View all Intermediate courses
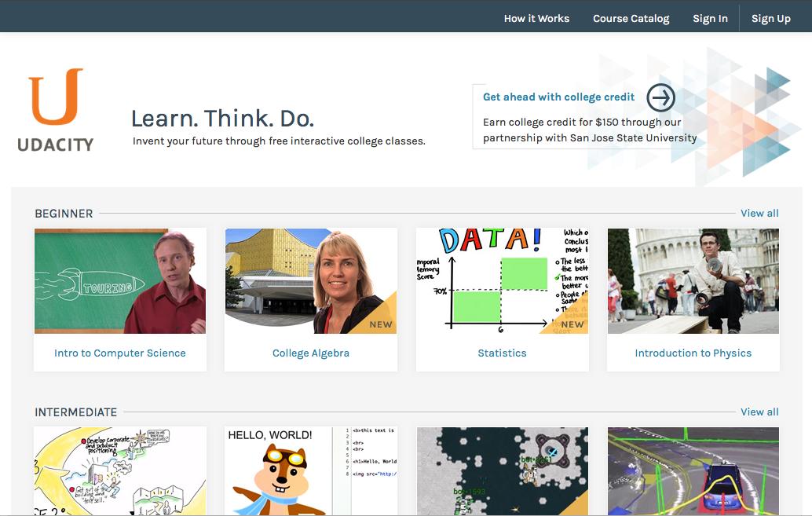Image resolution: width=812 pixels, height=516 pixels. [759, 412]
